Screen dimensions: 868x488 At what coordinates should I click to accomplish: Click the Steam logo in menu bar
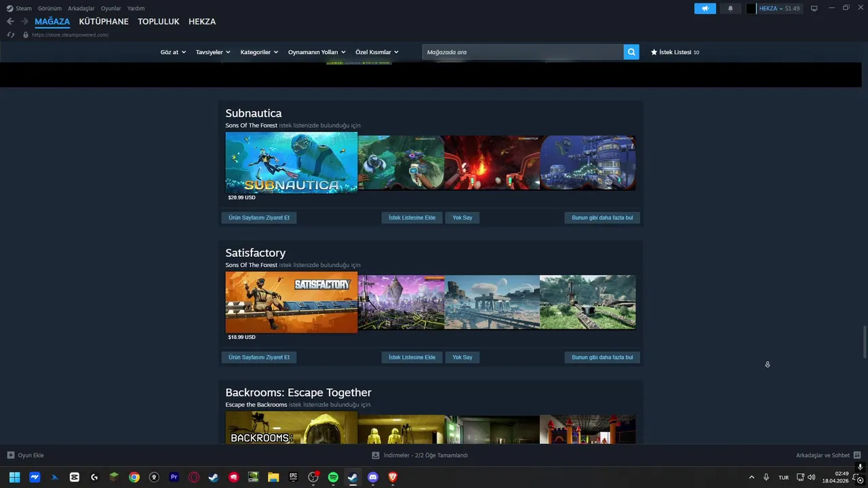coord(9,8)
